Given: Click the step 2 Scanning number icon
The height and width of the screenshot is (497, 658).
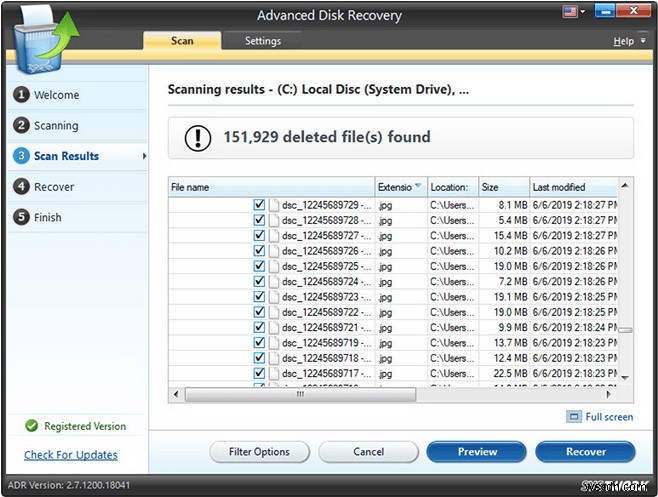Looking at the screenshot, I should 21,126.
